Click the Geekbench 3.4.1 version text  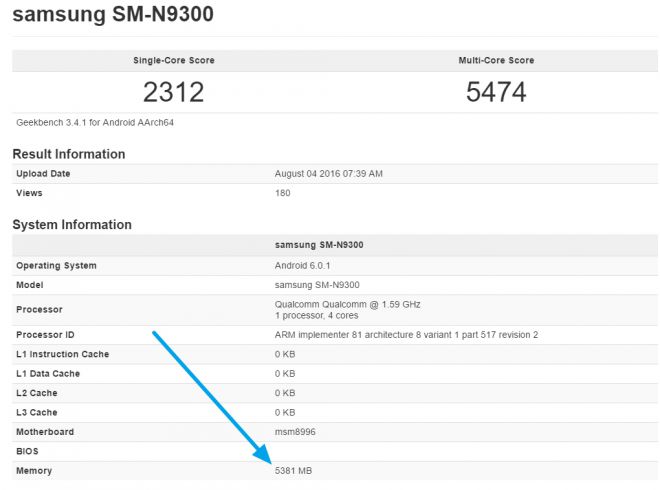[x=97, y=122]
